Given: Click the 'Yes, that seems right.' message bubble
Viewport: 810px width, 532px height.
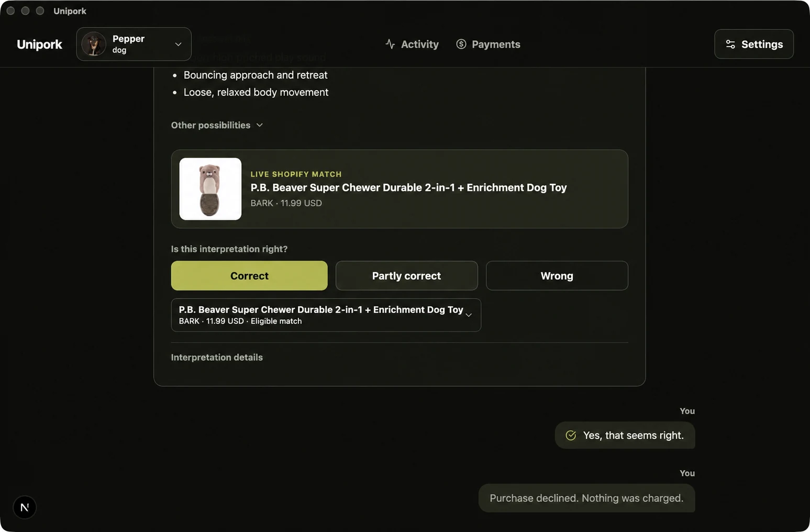Looking at the screenshot, I should tap(625, 436).
